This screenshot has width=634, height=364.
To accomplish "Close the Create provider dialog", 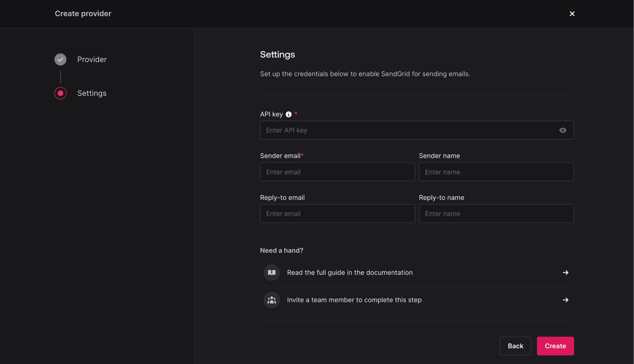I will [572, 14].
